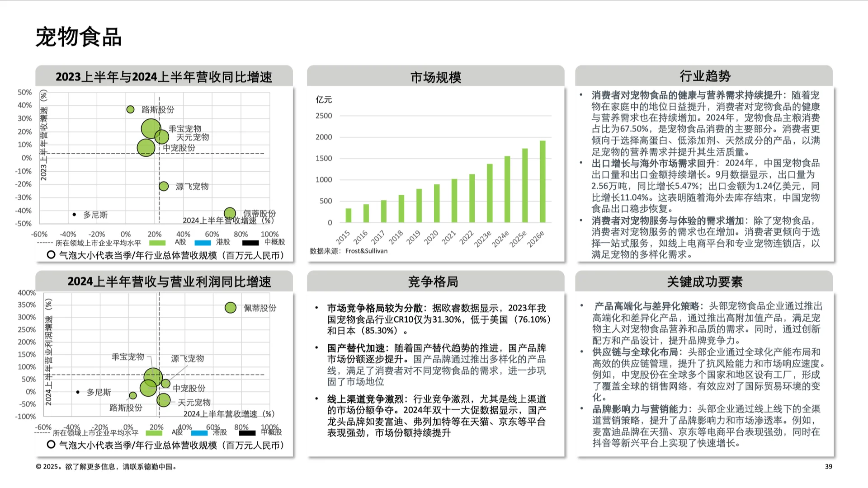
Task: Select the 竞争格局 panel header
Action: pos(436,281)
